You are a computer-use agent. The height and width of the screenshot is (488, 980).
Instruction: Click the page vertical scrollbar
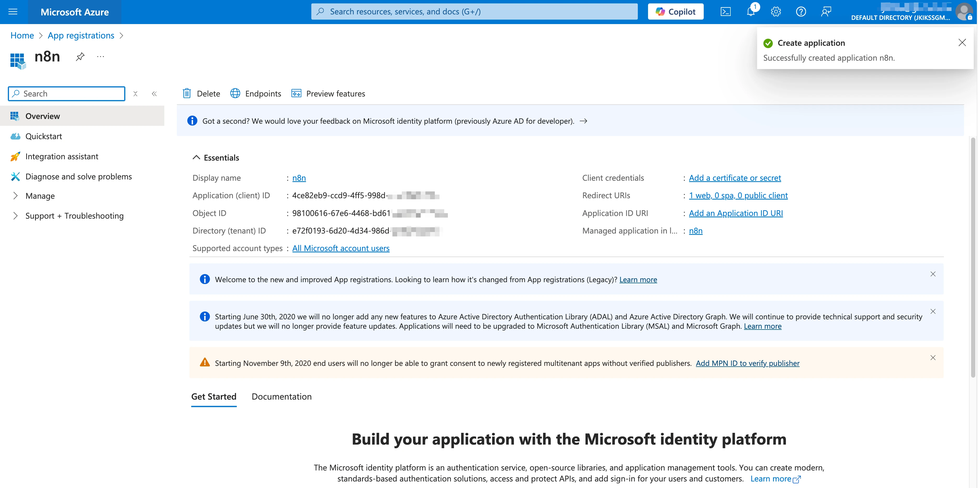point(973,258)
